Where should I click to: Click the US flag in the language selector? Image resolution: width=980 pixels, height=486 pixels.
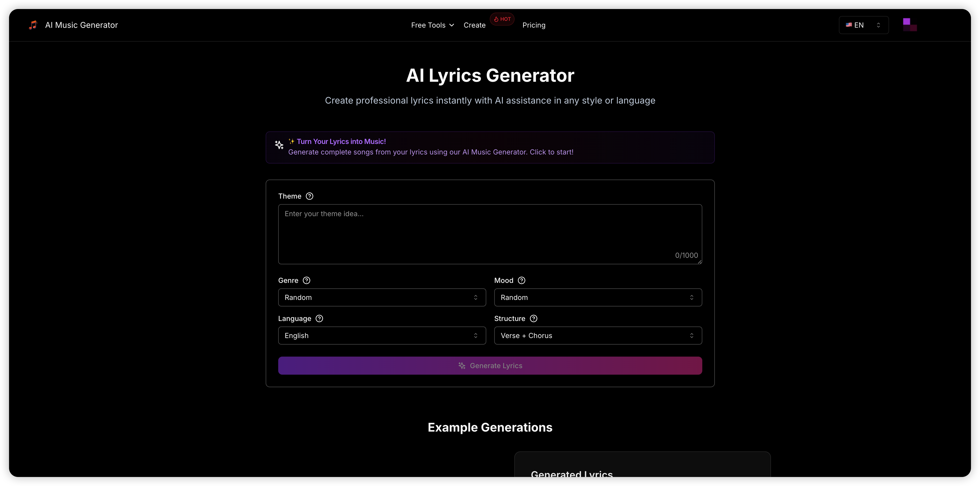tap(849, 25)
